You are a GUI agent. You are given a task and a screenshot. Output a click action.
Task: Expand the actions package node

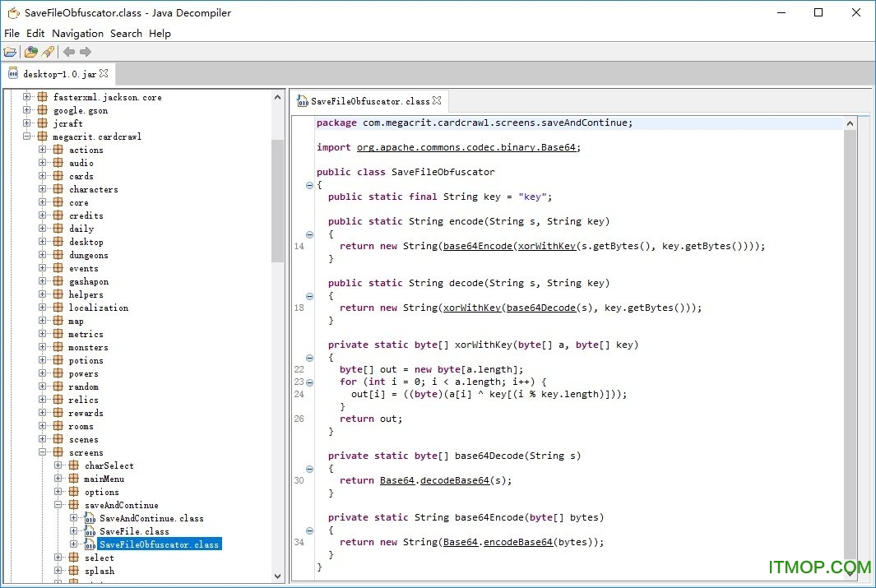coord(42,150)
